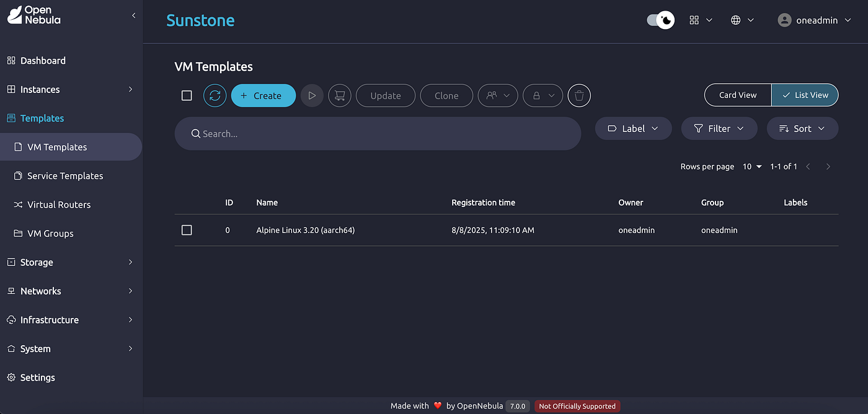The height and width of the screenshot is (414, 868).
Task: Select Templates in the sidebar
Action: (71, 118)
